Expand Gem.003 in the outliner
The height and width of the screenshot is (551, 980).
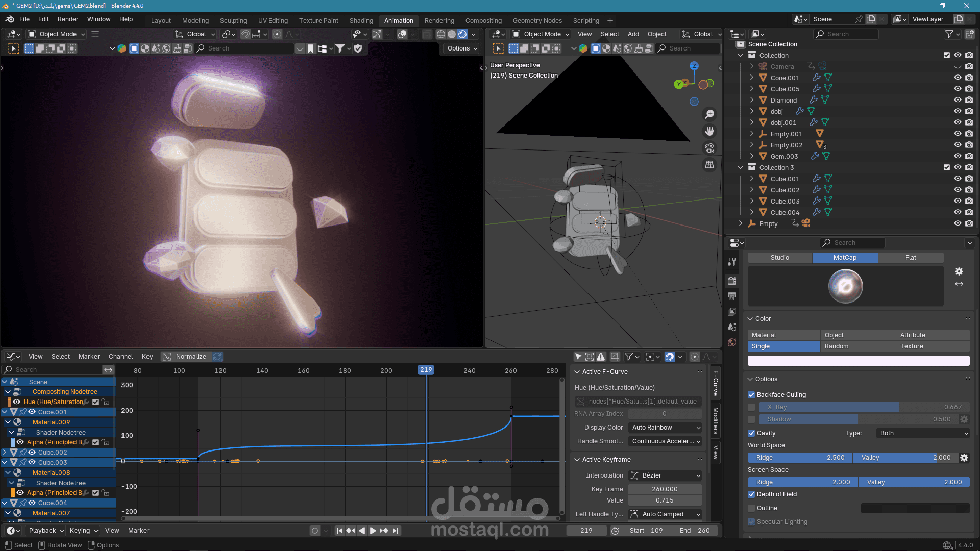click(x=751, y=156)
